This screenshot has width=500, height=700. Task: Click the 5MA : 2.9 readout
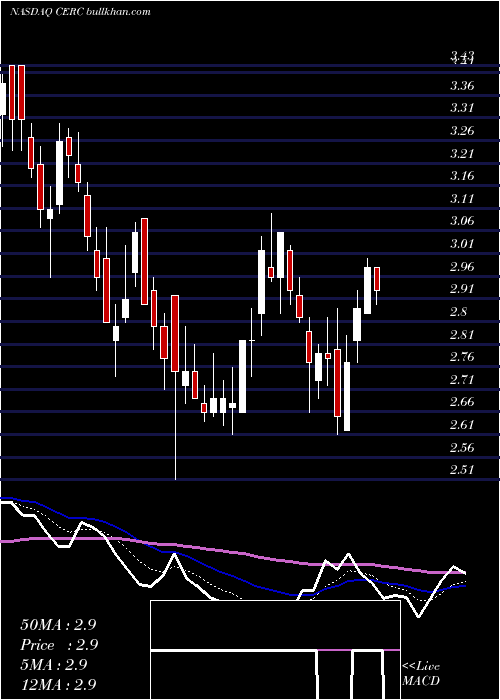[53, 665]
